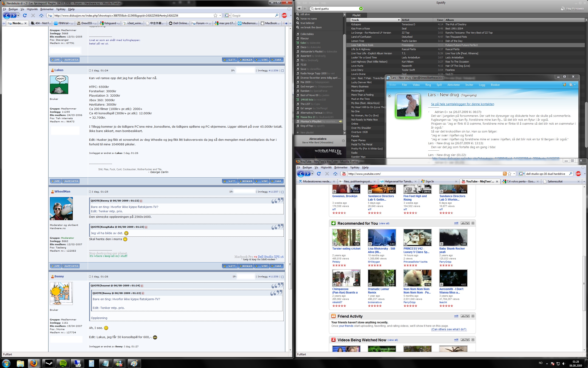Open the Playback menu in Spotify
The image size is (588, 368).
pos(314,3)
